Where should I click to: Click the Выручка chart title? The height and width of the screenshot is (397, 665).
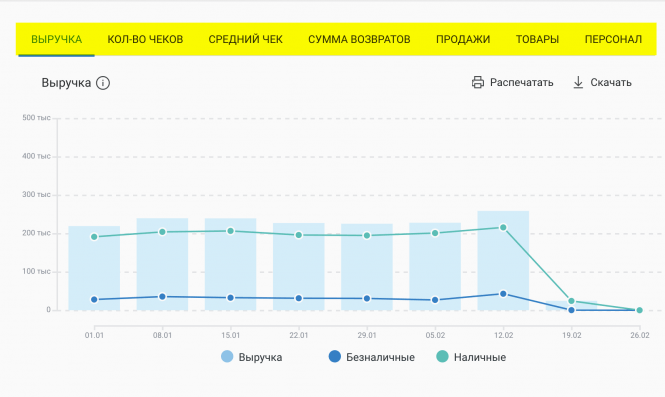coord(66,83)
